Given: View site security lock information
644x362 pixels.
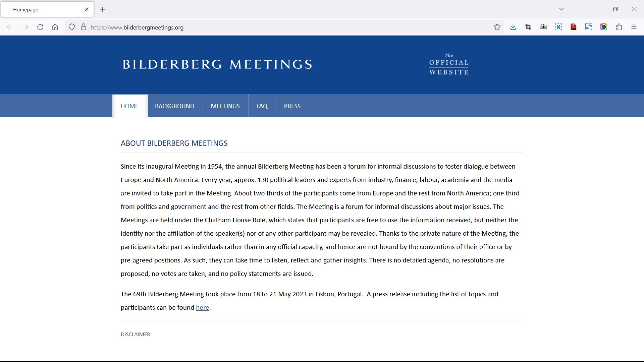Looking at the screenshot, I should click(84, 27).
